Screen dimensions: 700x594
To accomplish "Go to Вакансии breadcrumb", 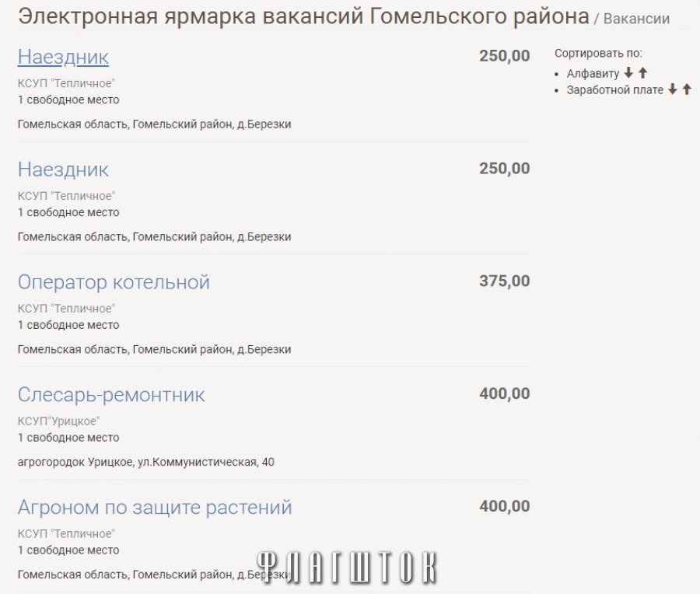I will click(636, 19).
